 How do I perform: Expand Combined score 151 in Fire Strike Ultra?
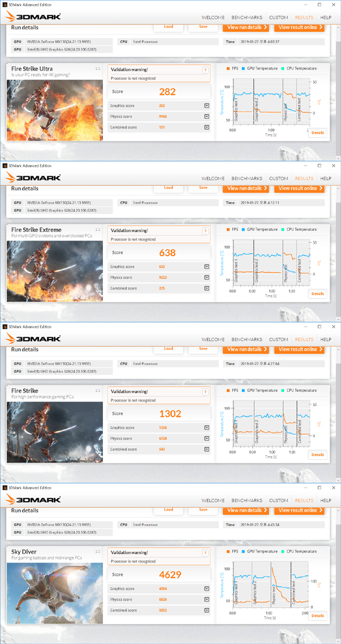(x=206, y=127)
